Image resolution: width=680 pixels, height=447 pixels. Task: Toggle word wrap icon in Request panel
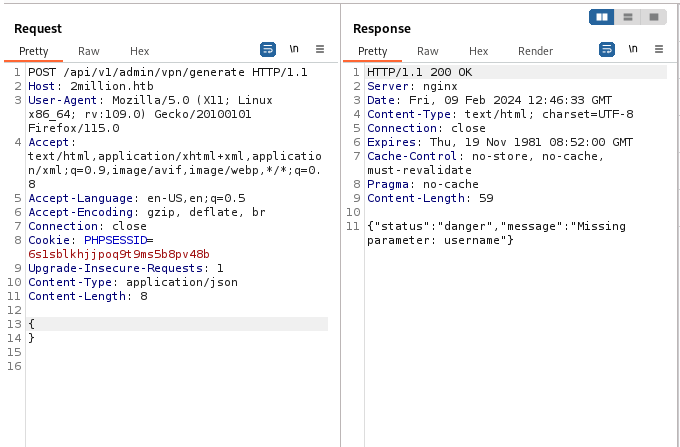[x=268, y=49]
